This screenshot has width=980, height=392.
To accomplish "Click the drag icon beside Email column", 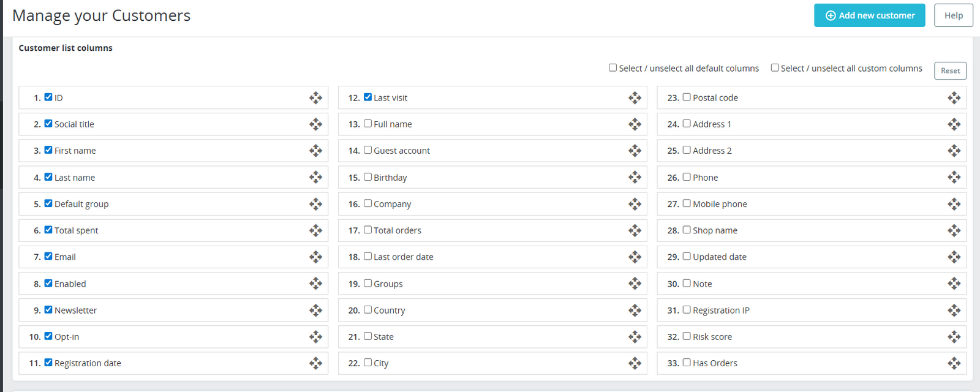I will point(315,257).
